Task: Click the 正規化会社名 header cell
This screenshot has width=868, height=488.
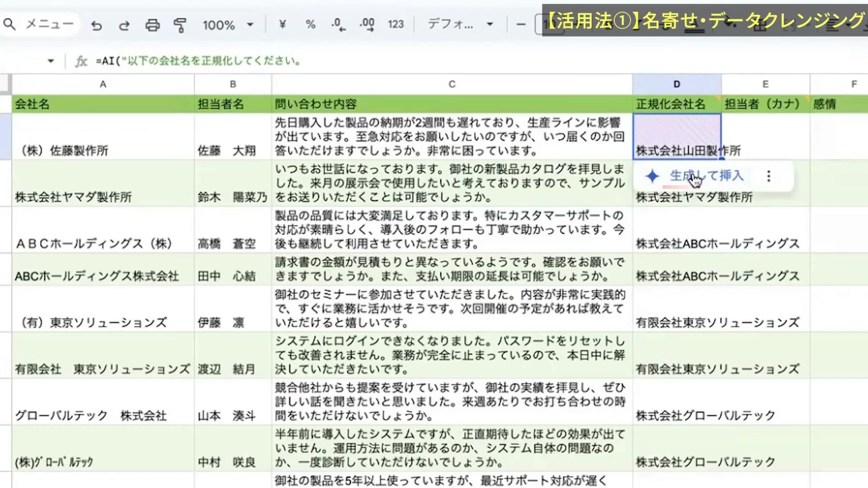Action: click(677, 104)
